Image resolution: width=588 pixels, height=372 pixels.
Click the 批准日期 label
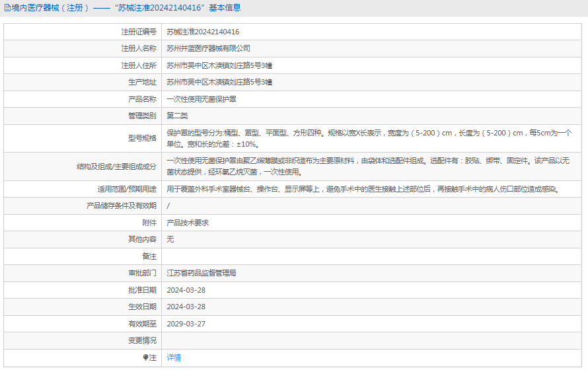click(142, 290)
